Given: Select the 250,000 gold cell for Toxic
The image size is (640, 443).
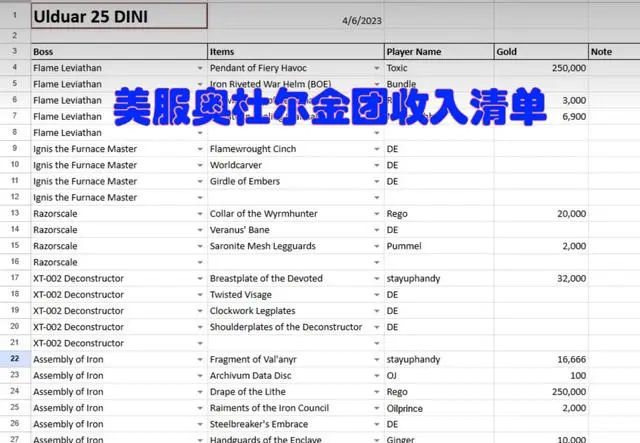Looking at the screenshot, I should (541, 68).
